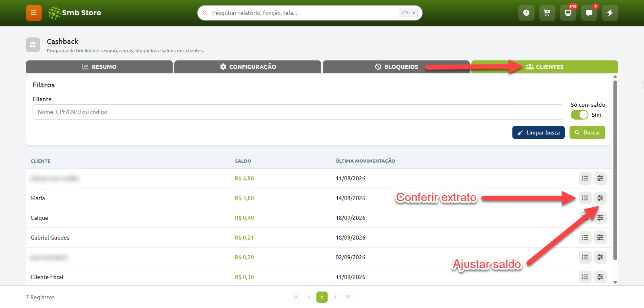Viewport: 644px width, 308px height.
Task: Click the R$ 0,21 balance value
Action: (244, 238)
